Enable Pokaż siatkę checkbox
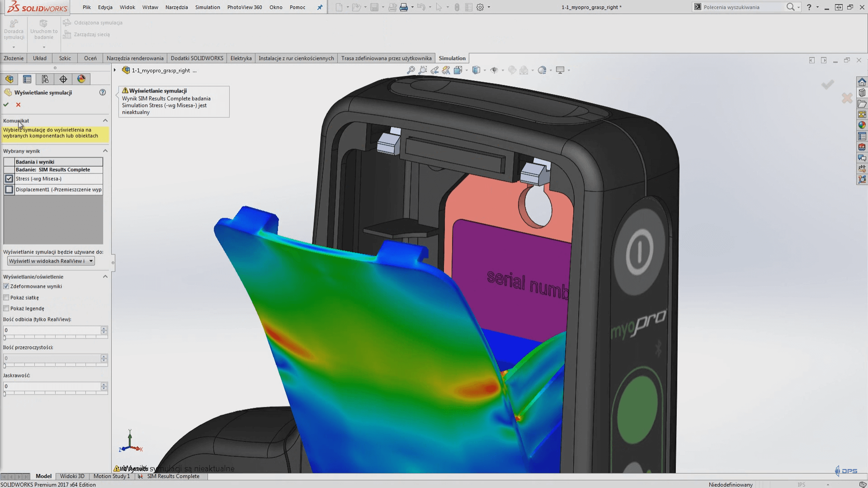The image size is (868, 488). pos(6,298)
